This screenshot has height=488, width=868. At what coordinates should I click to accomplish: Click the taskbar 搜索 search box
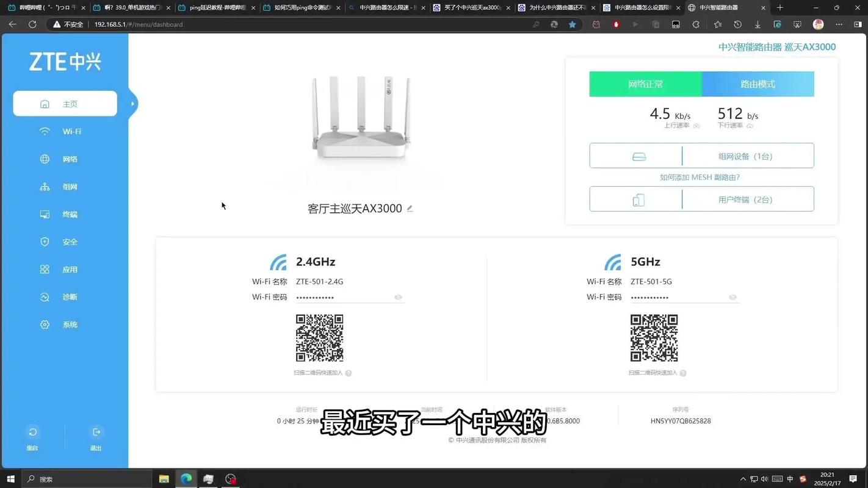(x=87, y=479)
